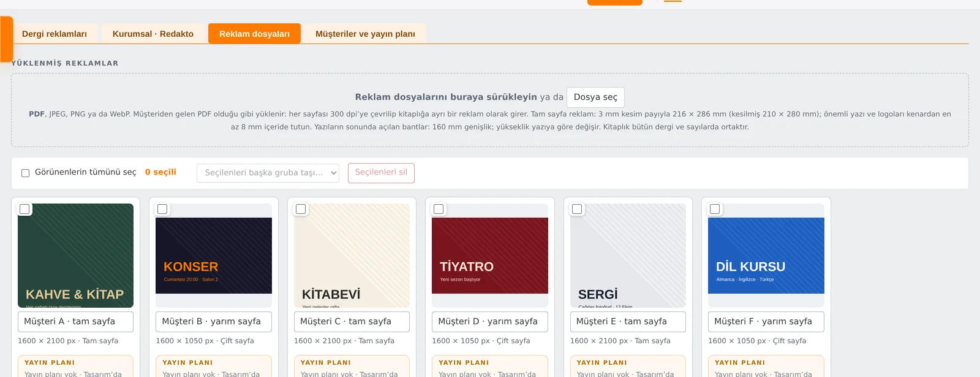Tick the KONSER ad checkbox
Image resolution: width=980 pixels, height=377 pixels.
162,209
